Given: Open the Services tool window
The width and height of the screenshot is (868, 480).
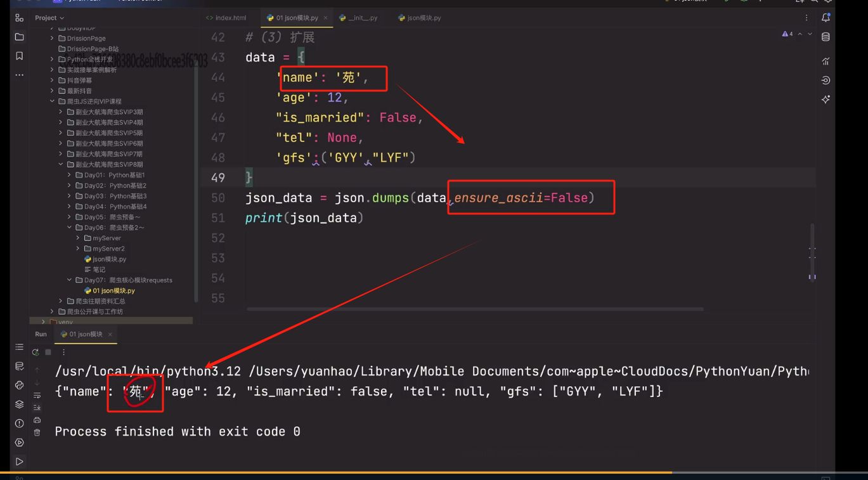Looking at the screenshot, I should pyautogui.click(x=19, y=442).
